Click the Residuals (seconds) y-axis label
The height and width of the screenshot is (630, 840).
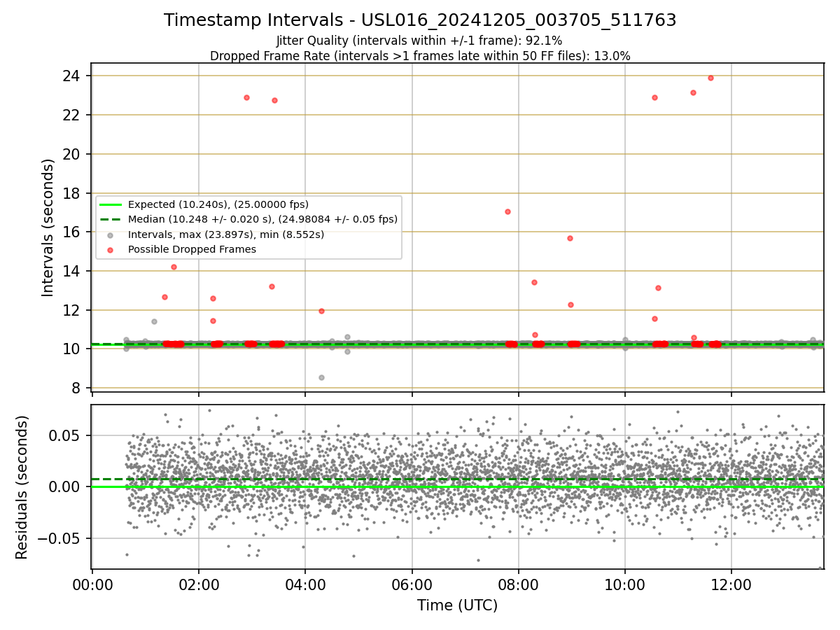pos(22,487)
